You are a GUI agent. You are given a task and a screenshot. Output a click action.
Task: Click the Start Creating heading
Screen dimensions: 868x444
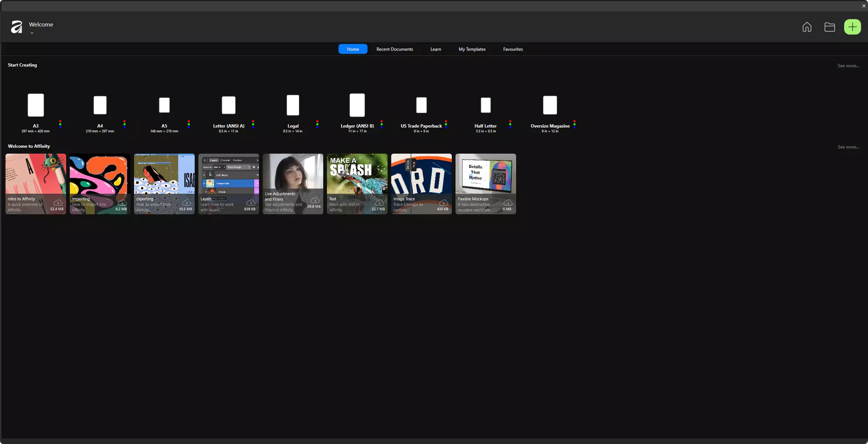point(22,65)
